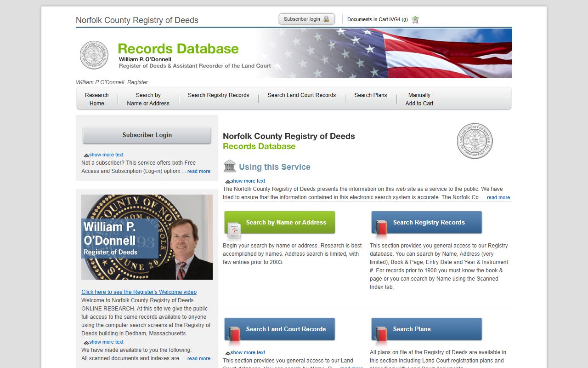Image resolution: width=588 pixels, height=368 pixels.
Task: Click the red book icon on Search Plans
Action: (381, 335)
